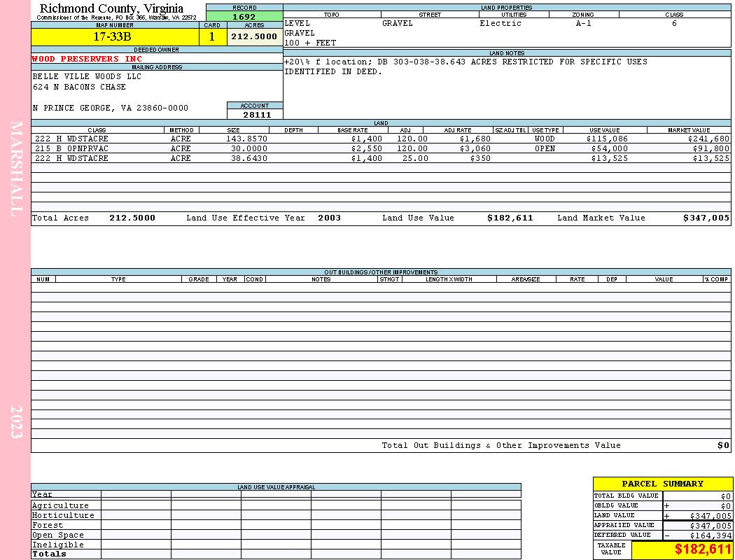735x560 pixels.
Task: Select market value $241,680
Action: point(708,139)
